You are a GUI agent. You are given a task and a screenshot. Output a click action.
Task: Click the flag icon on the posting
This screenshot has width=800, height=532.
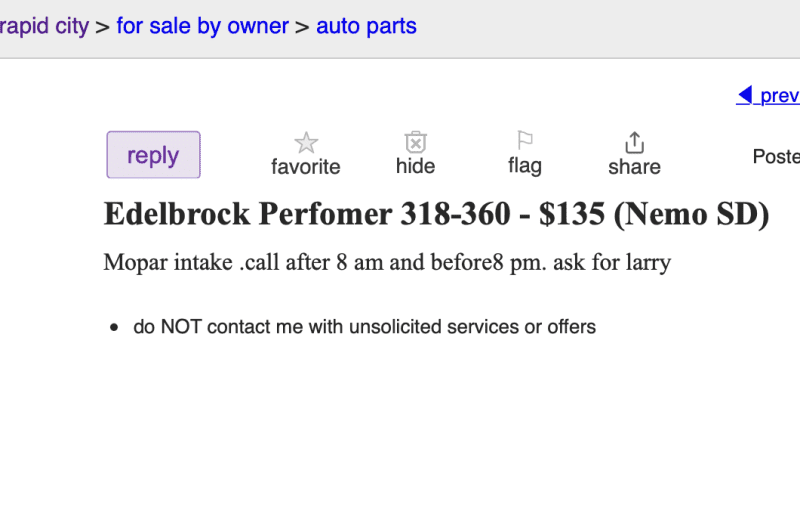coord(525,141)
